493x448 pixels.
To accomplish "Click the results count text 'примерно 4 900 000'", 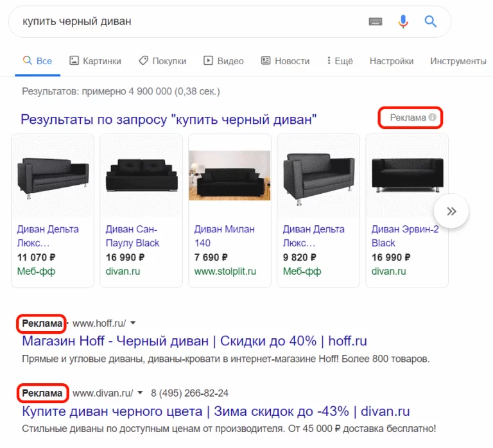I will coord(126,92).
